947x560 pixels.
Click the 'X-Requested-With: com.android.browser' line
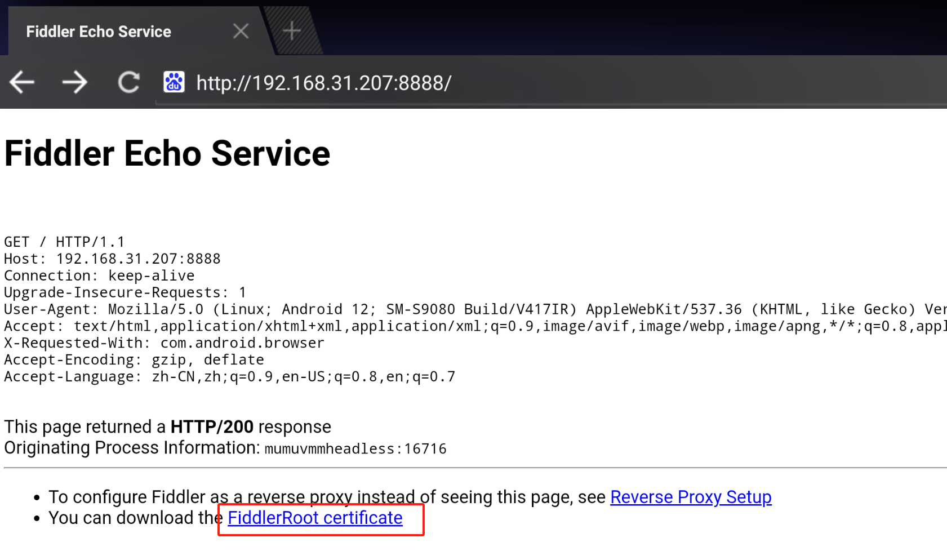[164, 343]
